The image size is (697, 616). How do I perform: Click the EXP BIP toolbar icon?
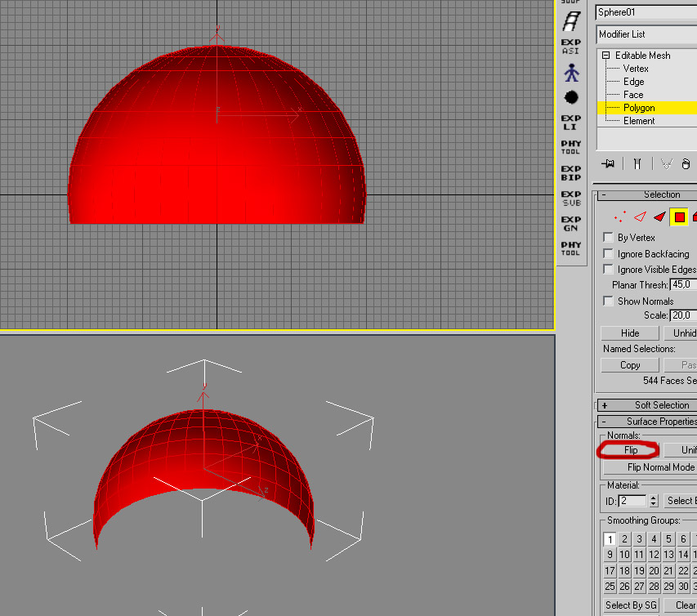[x=571, y=173]
